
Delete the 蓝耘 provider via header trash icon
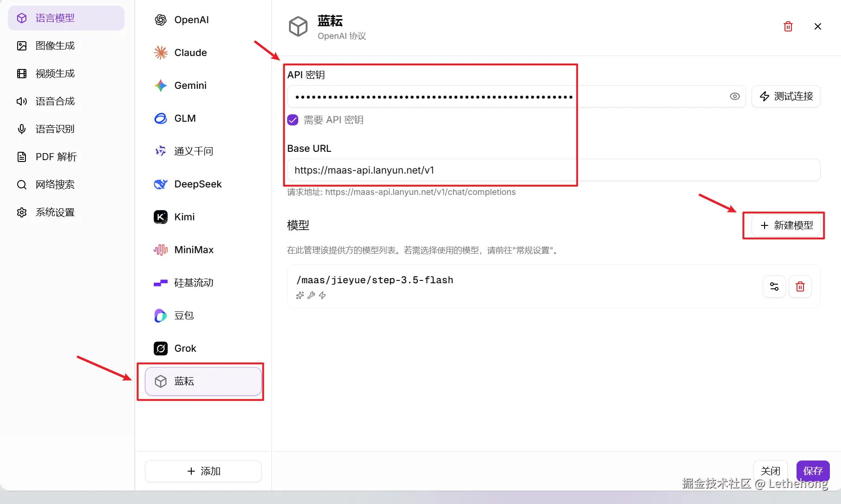(788, 26)
